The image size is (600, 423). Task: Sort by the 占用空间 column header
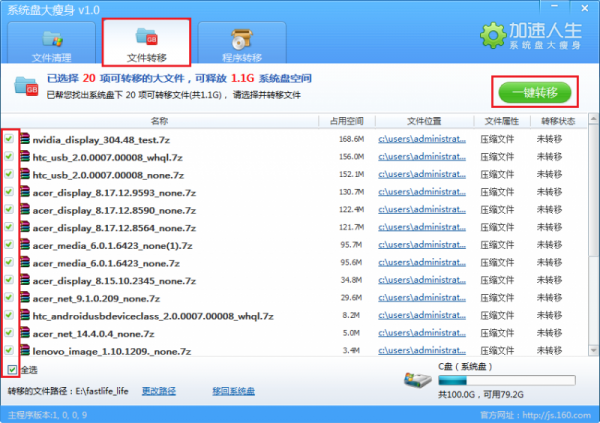tap(347, 121)
